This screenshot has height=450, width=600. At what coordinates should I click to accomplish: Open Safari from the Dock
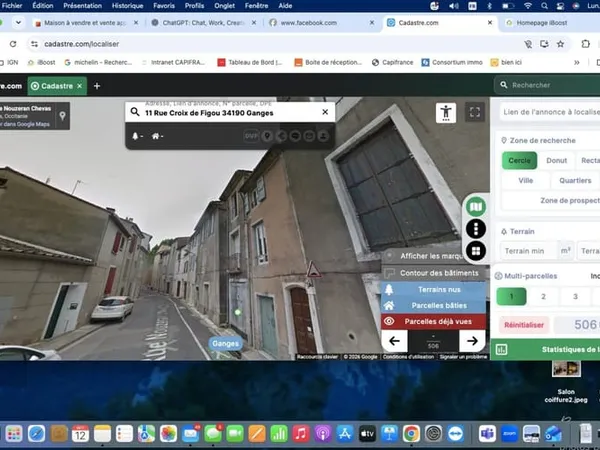click(x=37, y=434)
